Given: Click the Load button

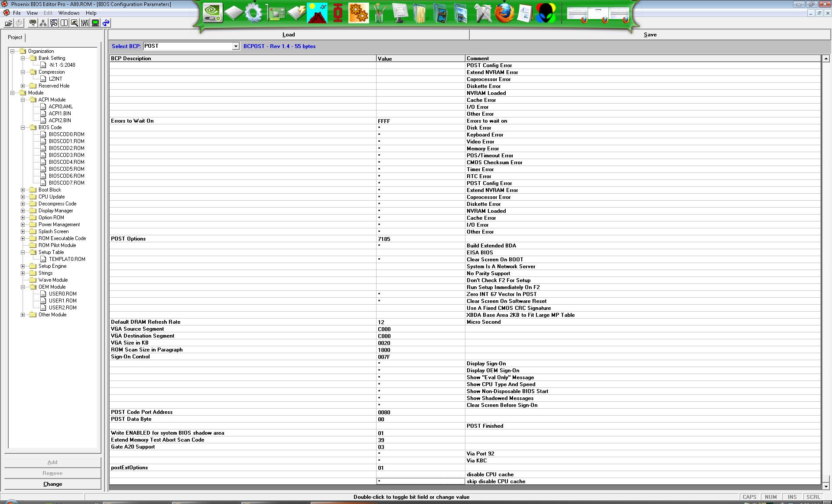Looking at the screenshot, I should pyautogui.click(x=289, y=35).
